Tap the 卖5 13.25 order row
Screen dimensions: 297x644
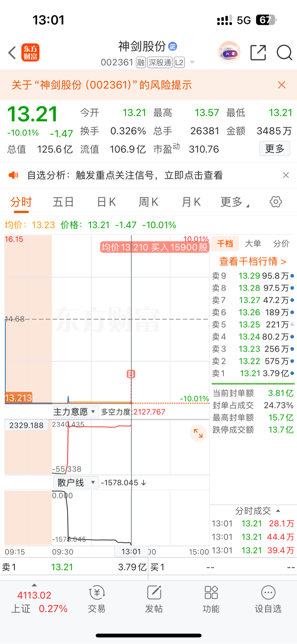coord(253,325)
